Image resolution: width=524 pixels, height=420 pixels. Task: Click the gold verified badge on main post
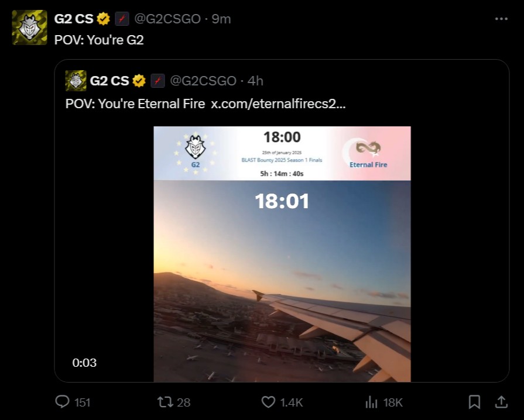coord(104,19)
